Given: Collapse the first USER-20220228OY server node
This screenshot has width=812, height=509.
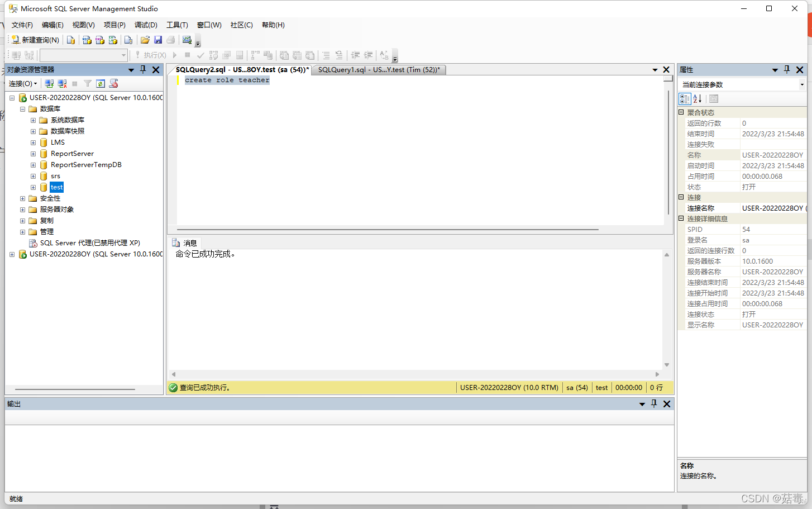Looking at the screenshot, I should click(12, 98).
